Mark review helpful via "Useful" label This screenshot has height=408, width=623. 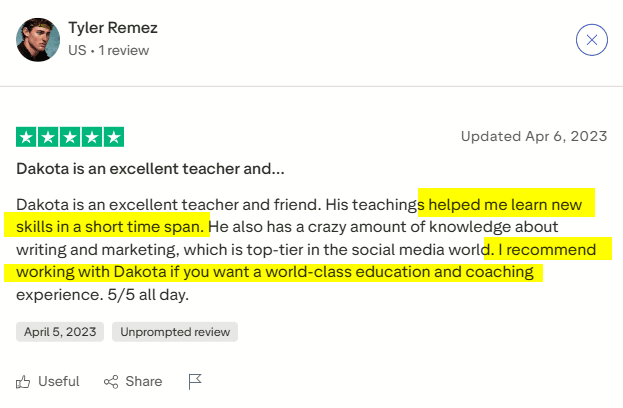[59, 381]
